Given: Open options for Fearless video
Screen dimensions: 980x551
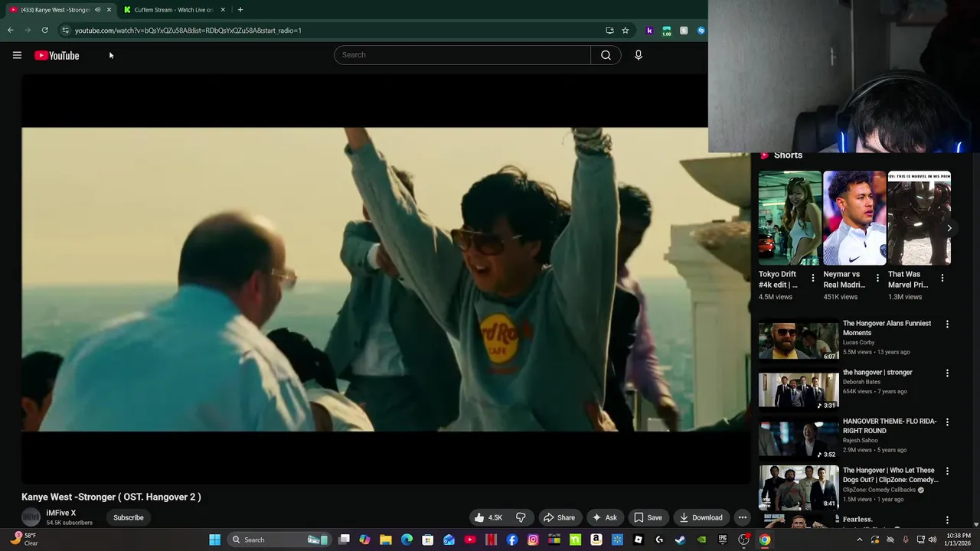Looking at the screenshot, I should click(947, 520).
